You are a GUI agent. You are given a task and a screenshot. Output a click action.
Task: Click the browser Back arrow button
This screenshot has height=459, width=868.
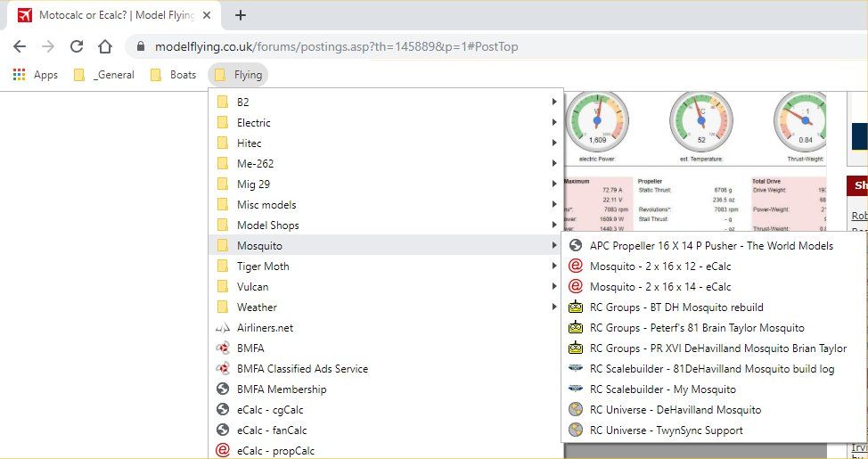(20, 46)
